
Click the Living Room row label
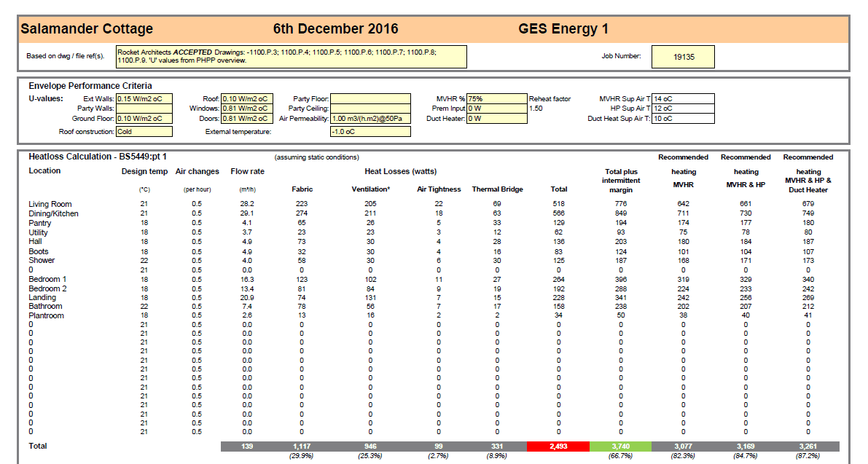click(x=50, y=204)
